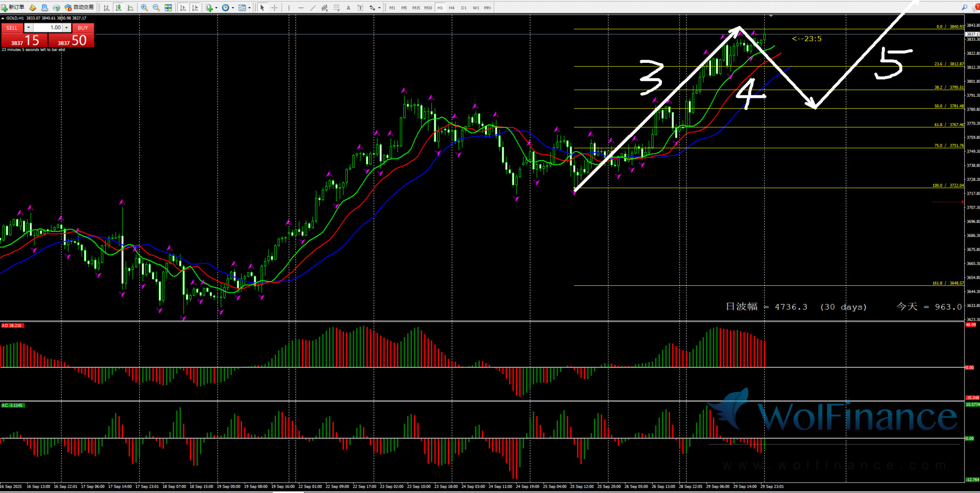The height and width of the screenshot is (493, 980).
Task: Switch to the H4 timeframe
Action: click(x=452, y=8)
